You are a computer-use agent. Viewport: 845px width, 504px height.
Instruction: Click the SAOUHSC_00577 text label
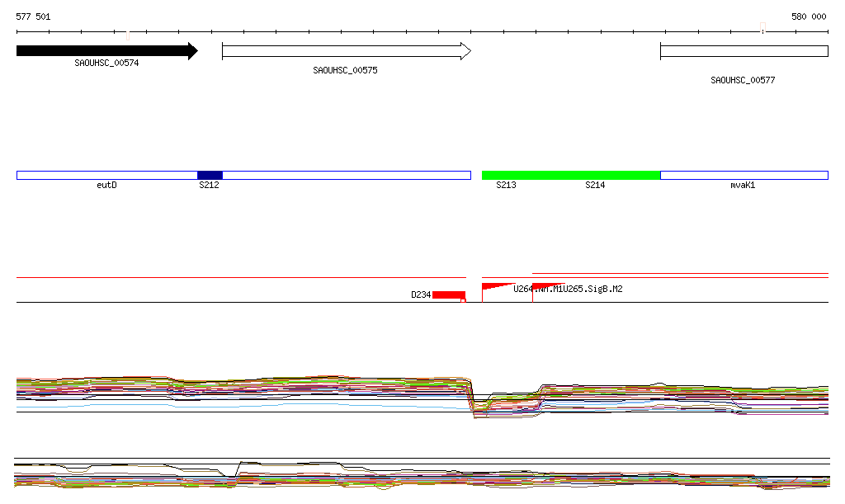743,81
